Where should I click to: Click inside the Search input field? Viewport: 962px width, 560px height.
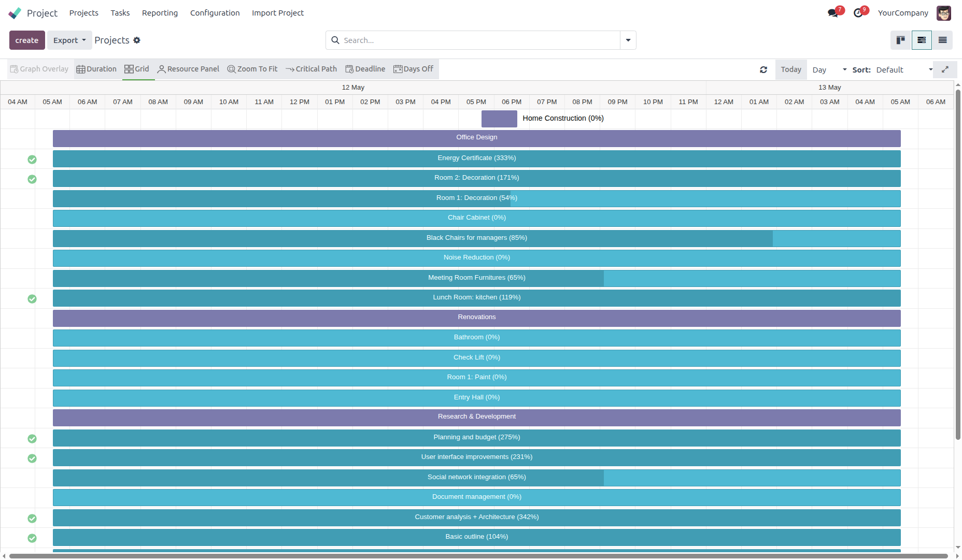coord(477,40)
